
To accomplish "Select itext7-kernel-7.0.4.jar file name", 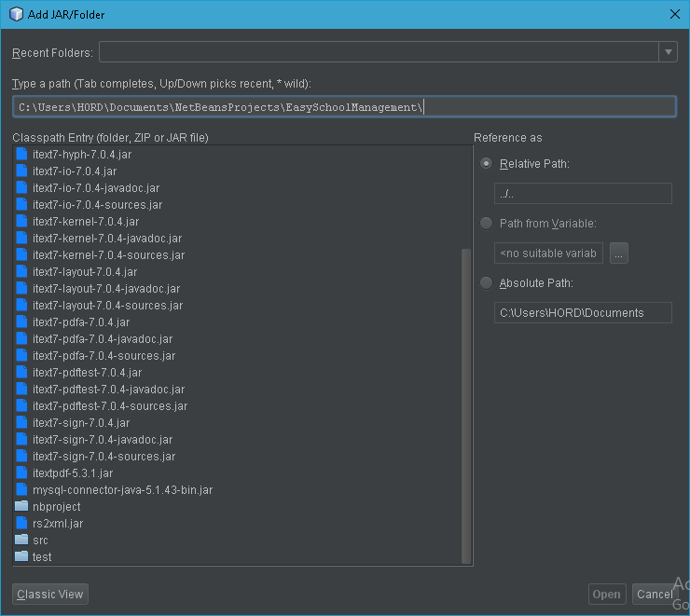I will [x=86, y=221].
